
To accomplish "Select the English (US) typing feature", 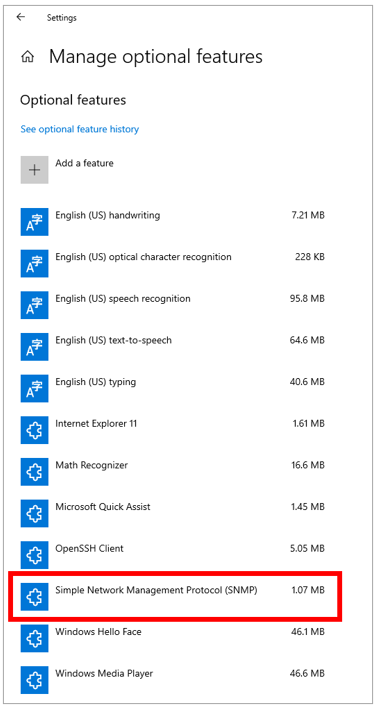I will (x=173, y=388).
